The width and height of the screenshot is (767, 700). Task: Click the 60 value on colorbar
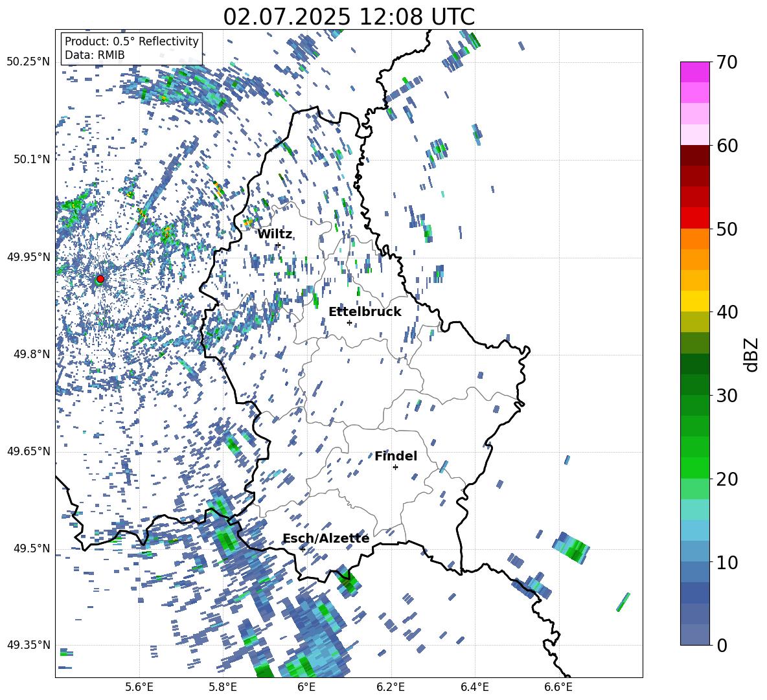(726, 146)
